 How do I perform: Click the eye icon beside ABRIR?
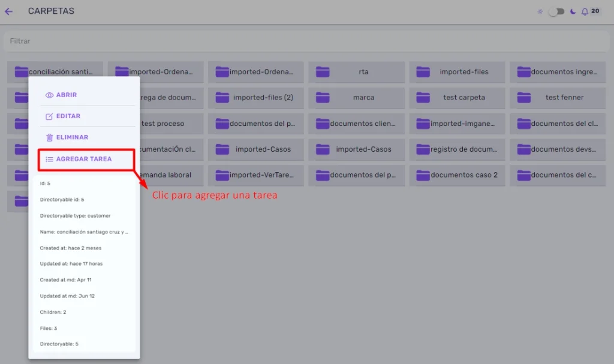click(x=49, y=95)
